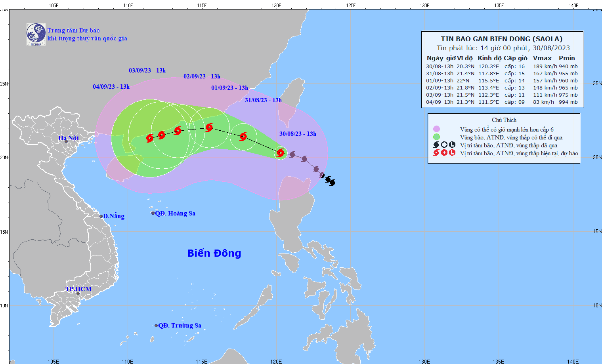Viewport: 602px width, 364px height.
Task: Click the city dot below TP.HCM
Action: click(78, 293)
